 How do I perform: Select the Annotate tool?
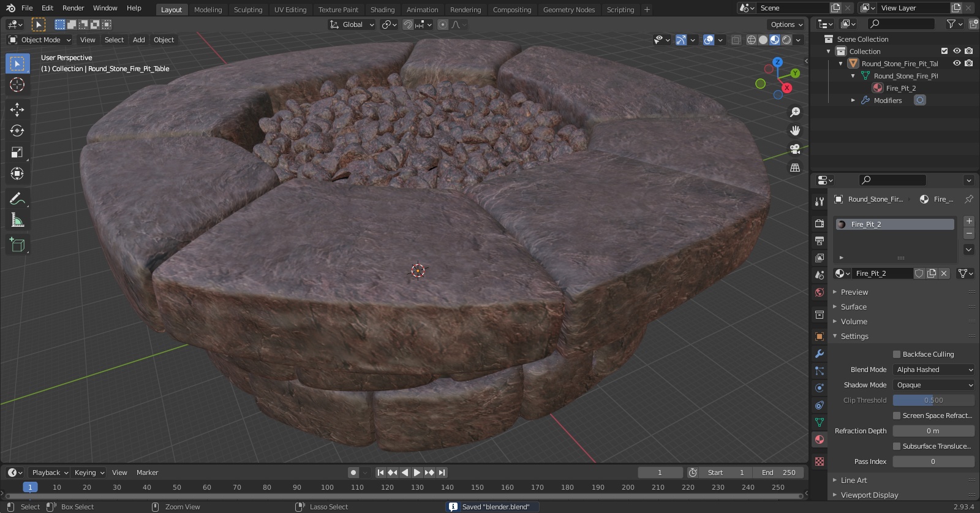click(17, 199)
